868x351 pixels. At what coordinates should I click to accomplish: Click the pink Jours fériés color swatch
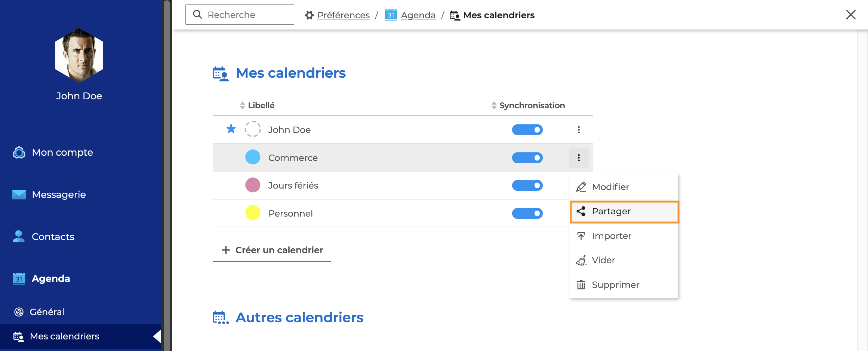coord(253,185)
